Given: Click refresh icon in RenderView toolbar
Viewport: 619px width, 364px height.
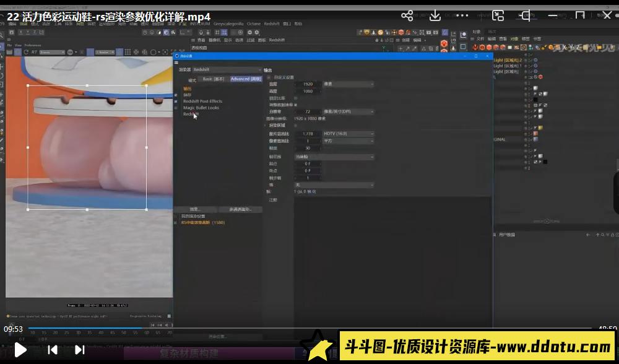Looking at the screenshot, I should pos(26,52).
